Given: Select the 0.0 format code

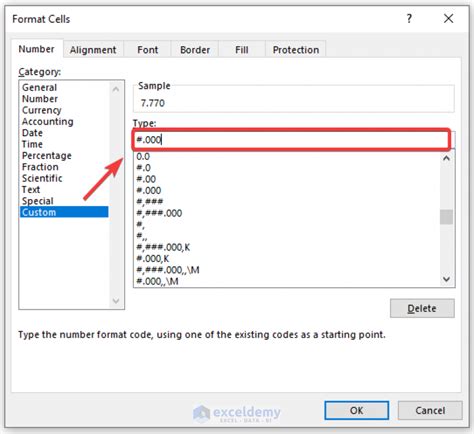Looking at the screenshot, I should [287, 156].
